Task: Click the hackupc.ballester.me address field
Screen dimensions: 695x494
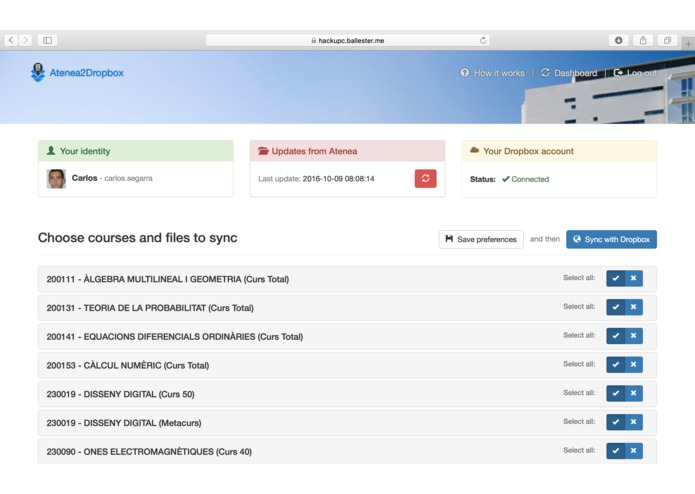Action: click(348, 40)
